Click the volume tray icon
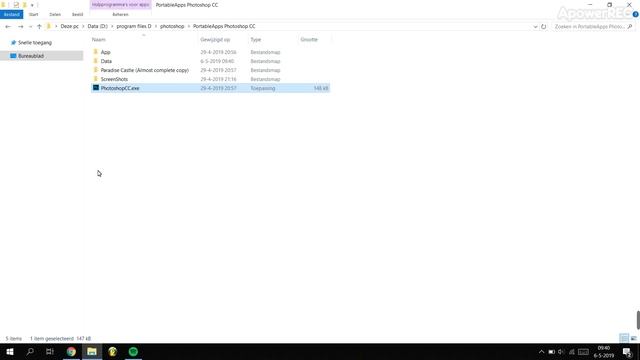Viewport: 640px width, 360px height. click(561, 352)
